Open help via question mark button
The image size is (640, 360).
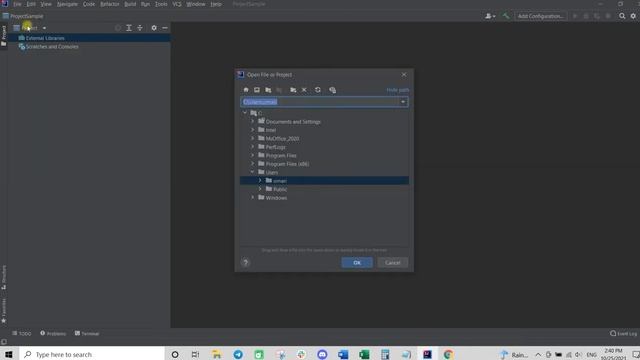[245, 262]
